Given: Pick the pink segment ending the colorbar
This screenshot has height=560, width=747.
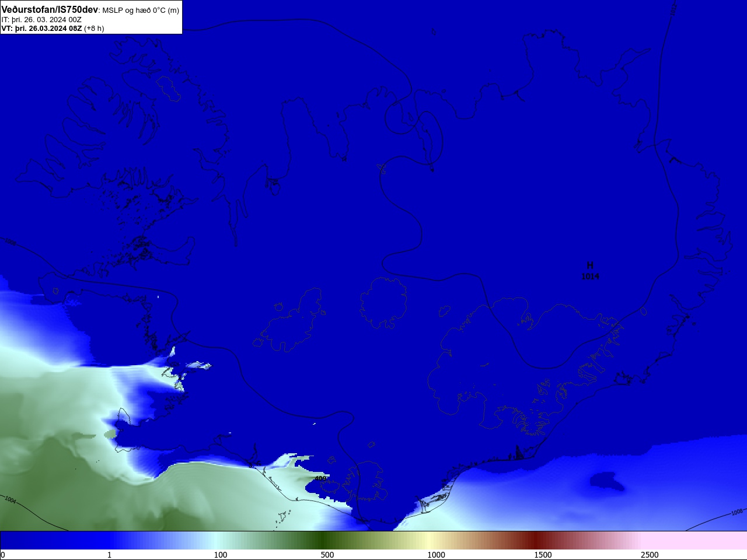Looking at the screenshot, I should 694,540.
